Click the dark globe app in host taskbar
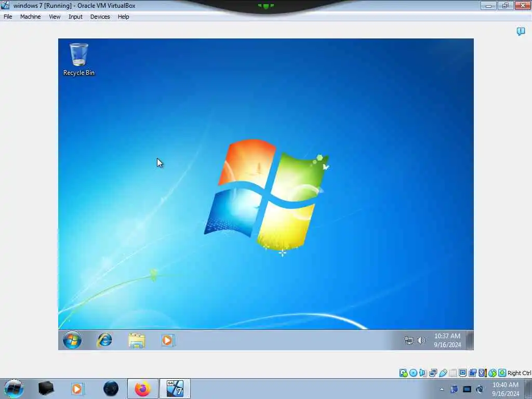The width and height of the screenshot is (532, 399). pyautogui.click(x=111, y=389)
